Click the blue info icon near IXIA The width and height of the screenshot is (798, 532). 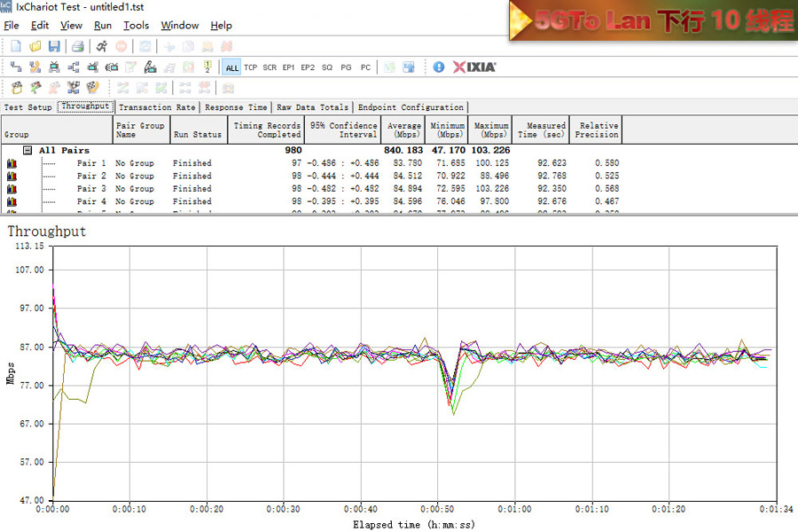[438, 66]
